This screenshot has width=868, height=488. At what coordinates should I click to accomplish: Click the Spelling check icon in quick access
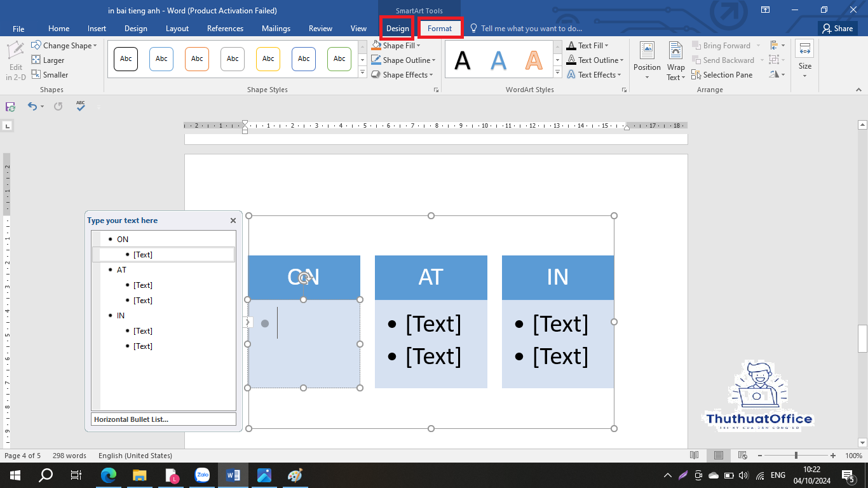81,106
